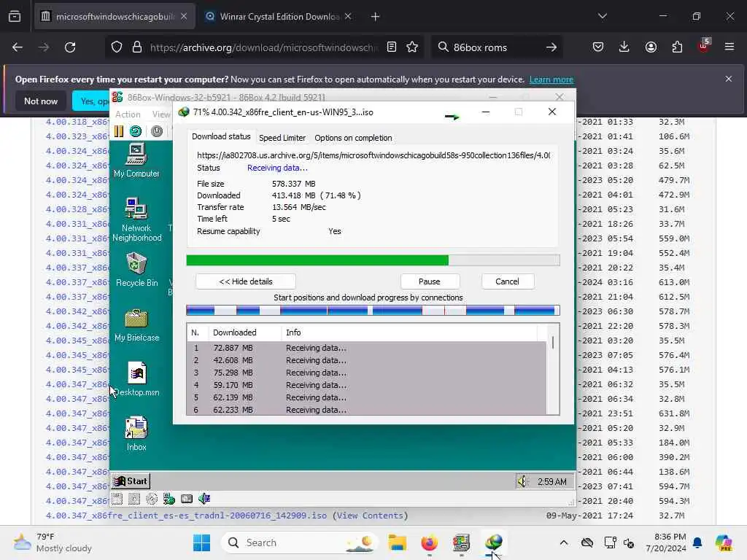Open the Firefox hamburger menu
Viewport: 747px width, 560px height.
(729, 47)
